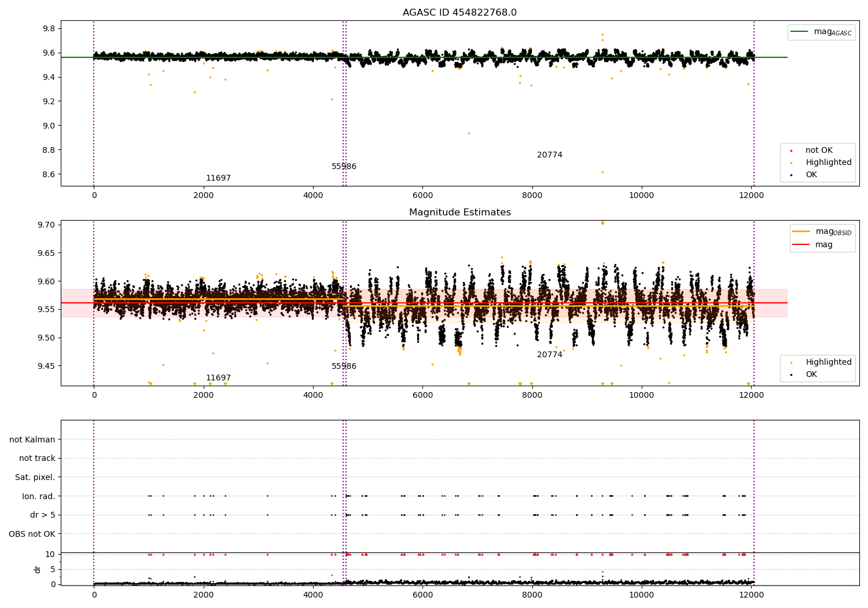Screen dimensions: 868x608
Task: Click the 'OBS not OK' axis label
Action: click(32, 534)
